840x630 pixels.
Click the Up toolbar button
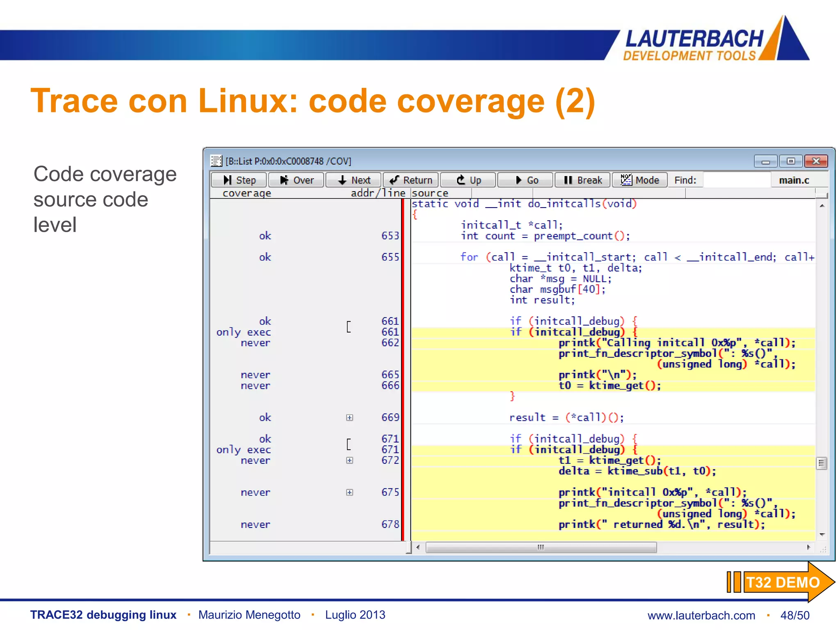tap(468, 180)
